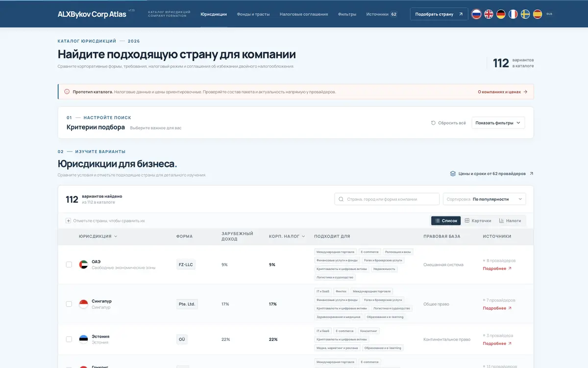The width and height of the screenshot is (588, 368).
Task: Click the search magnifier icon
Action: click(341, 199)
